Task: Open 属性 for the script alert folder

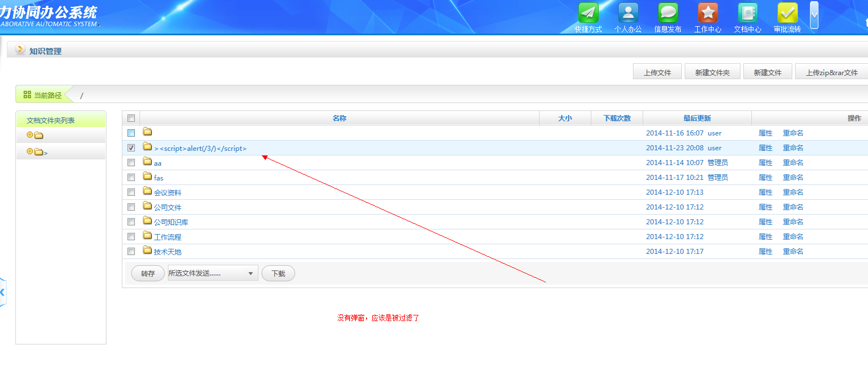Action: pos(766,148)
